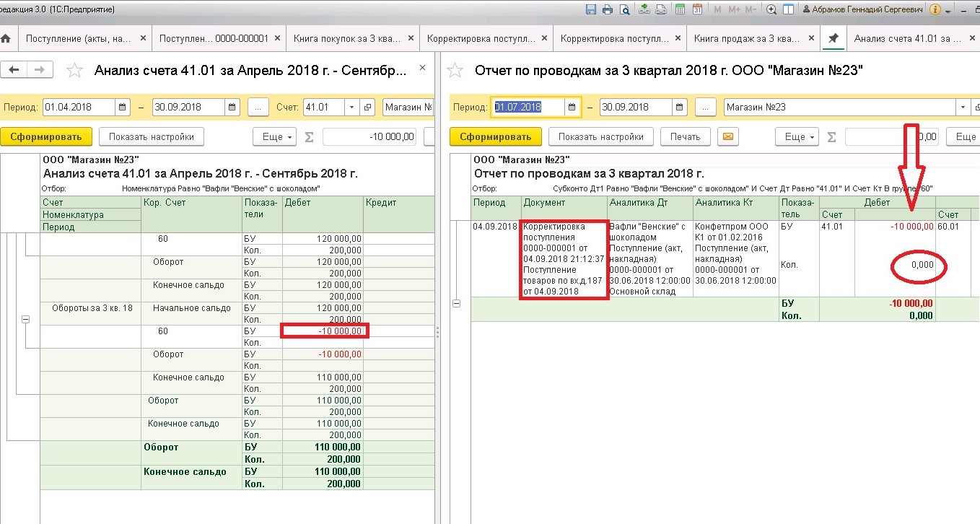
Task: Click the M- memory subtract button
Action: (x=751, y=9)
